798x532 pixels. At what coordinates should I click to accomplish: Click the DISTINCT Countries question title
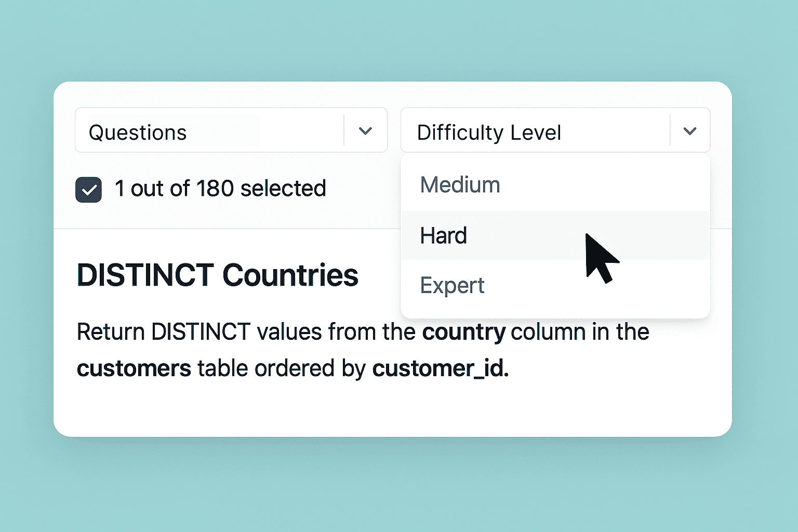click(x=217, y=275)
